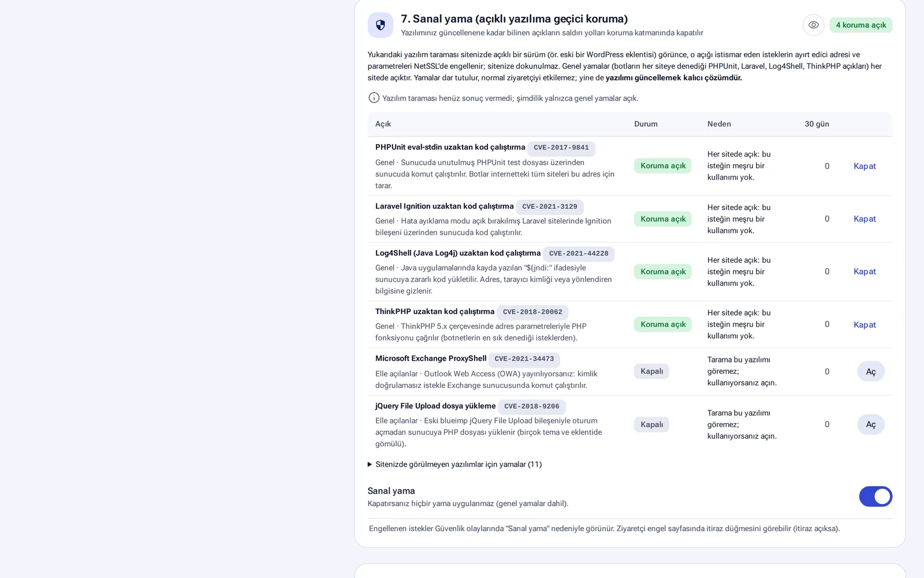This screenshot has width=924, height=578.
Task: Click Aç button for Microsoft Exchange ProxyShell
Action: [871, 372]
